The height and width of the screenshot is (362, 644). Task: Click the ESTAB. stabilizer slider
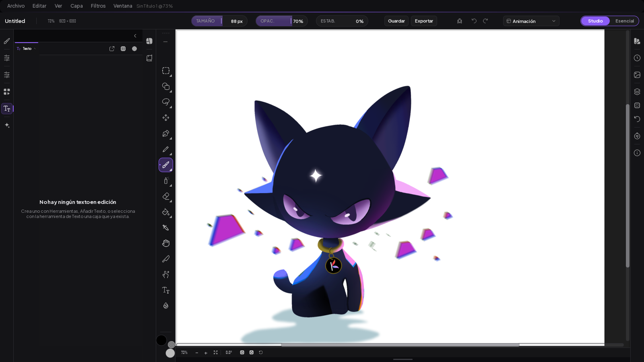[x=342, y=21]
